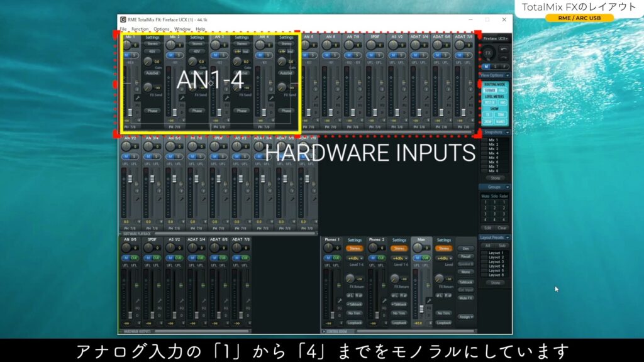The height and width of the screenshot is (362, 644).
Task: Click the undo arrow beside the FX icon
Action: pos(503,49)
